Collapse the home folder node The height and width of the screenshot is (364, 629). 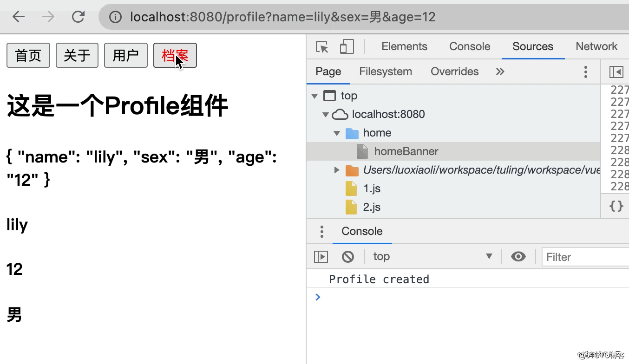pyautogui.click(x=337, y=133)
